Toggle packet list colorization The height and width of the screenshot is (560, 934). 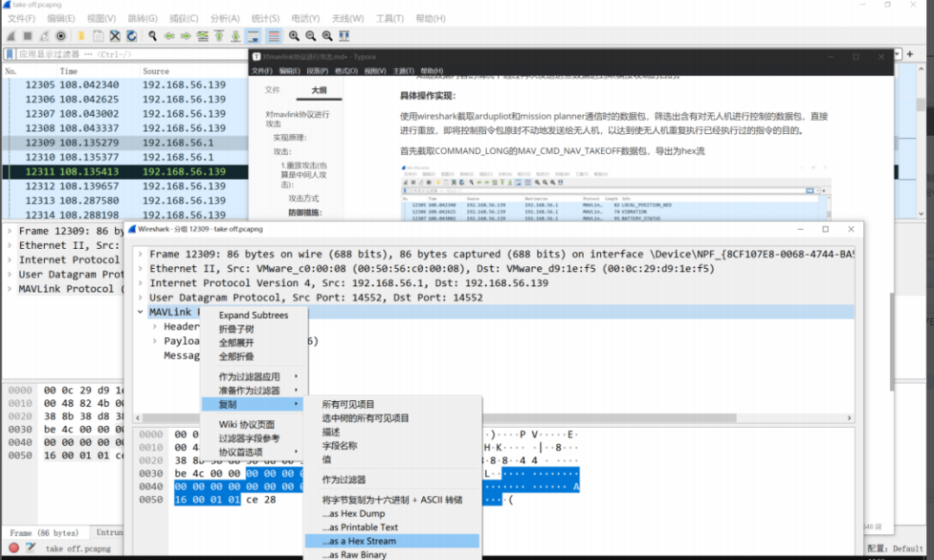pos(273,36)
